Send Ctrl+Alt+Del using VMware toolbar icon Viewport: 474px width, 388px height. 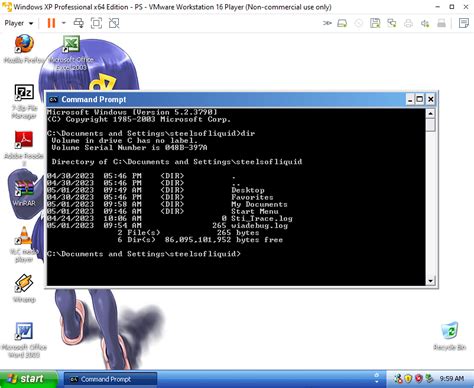click(x=79, y=23)
